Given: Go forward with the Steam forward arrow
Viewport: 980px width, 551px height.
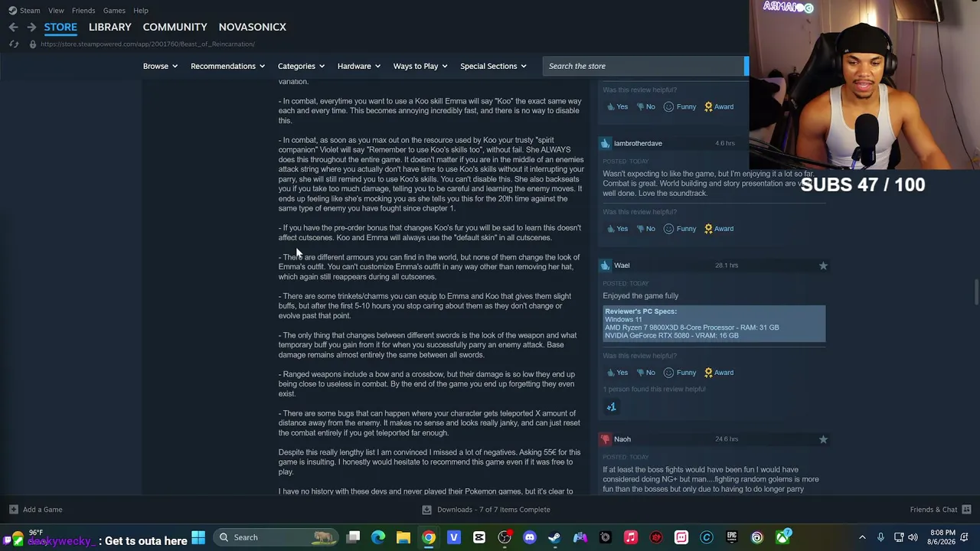Looking at the screenshot, I should [31, 27].
